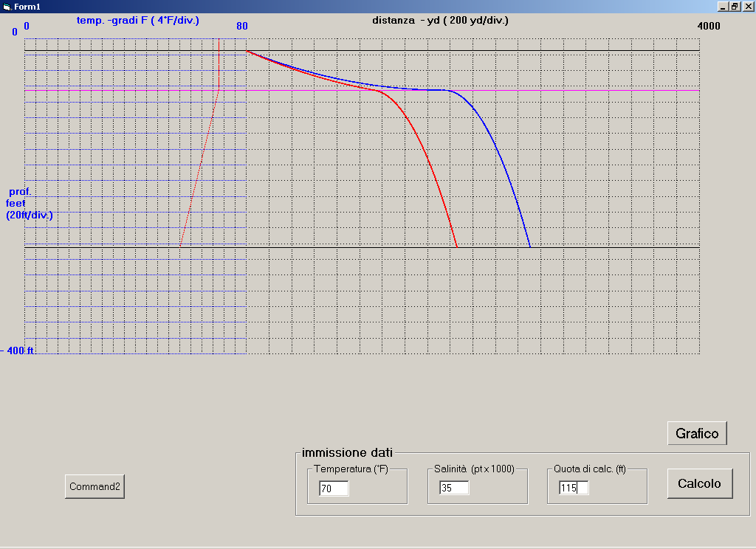Minimize the Form1 window
Screen dimensions: 756x549
tap(722, 6)
